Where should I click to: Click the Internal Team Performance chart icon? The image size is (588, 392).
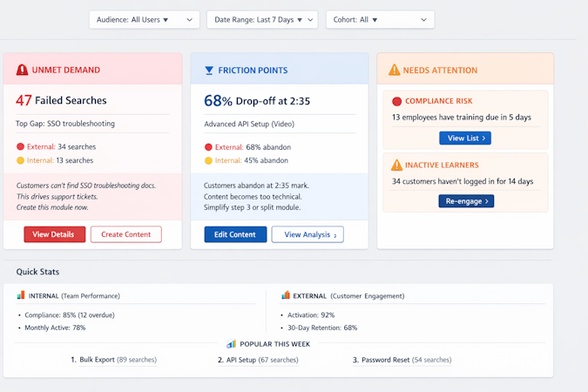click(21, 295)
